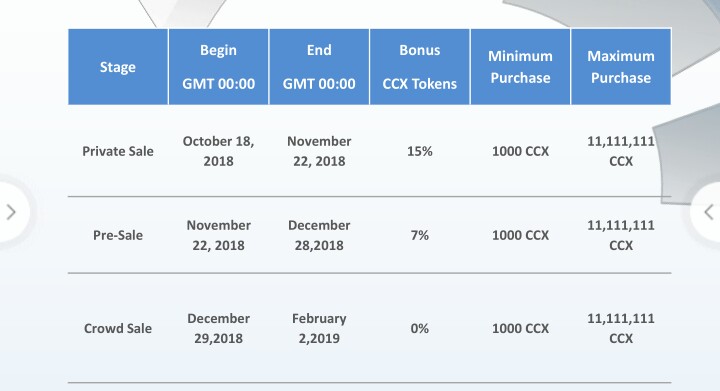Screen dimensions: 720x391
Task: Select the Stage column header
Action: [118, 67]
